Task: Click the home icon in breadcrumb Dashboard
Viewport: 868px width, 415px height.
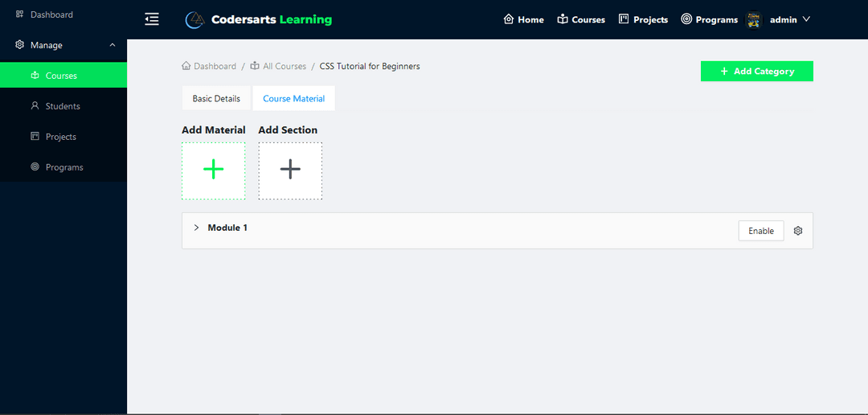Action: pyautogui.click(x=186, y=66)
